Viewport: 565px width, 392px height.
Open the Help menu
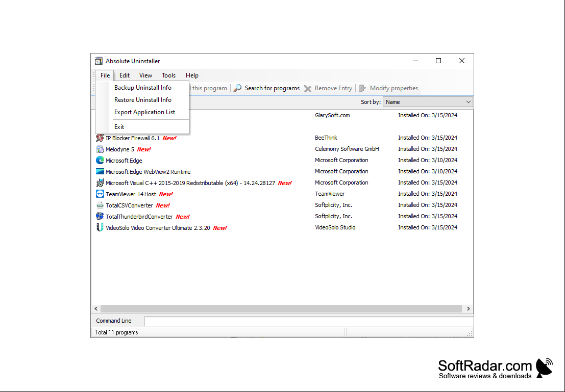(192, 75)
